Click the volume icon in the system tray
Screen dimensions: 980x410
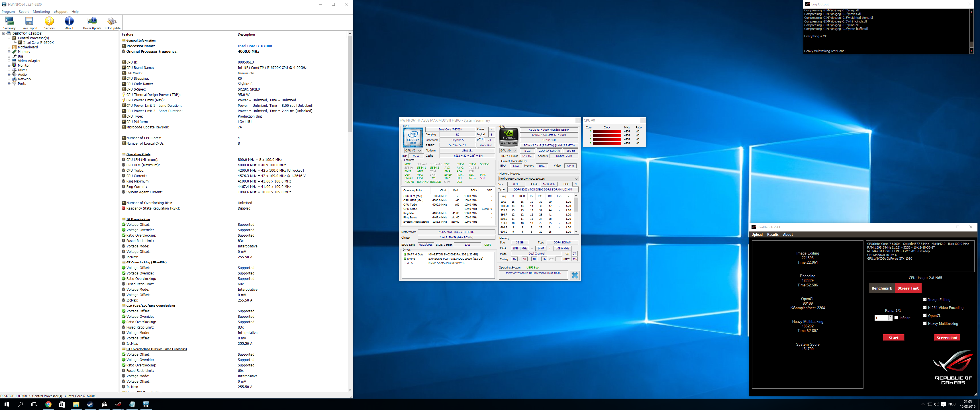[936, 404]
